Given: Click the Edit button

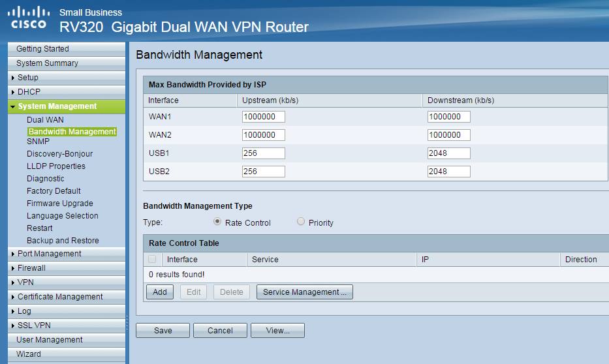Looking at the screenshot, I should click(x=193, y=292).
